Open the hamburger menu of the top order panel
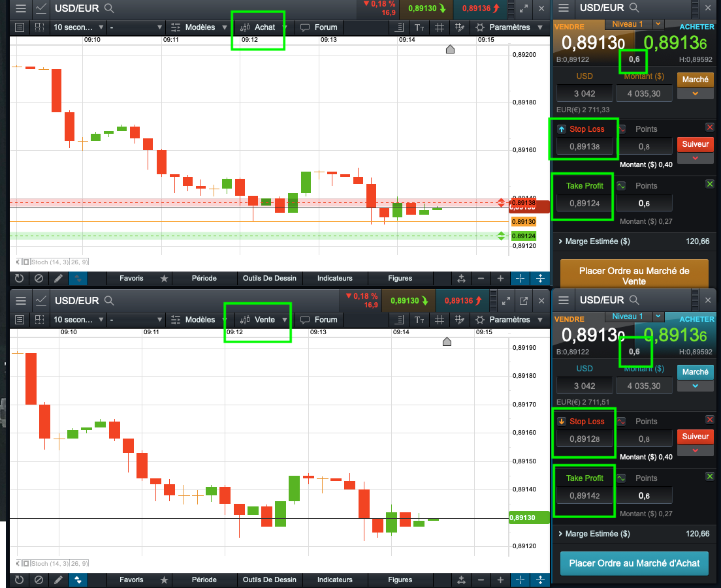This screenshot has height=588, width=721. 564,8
